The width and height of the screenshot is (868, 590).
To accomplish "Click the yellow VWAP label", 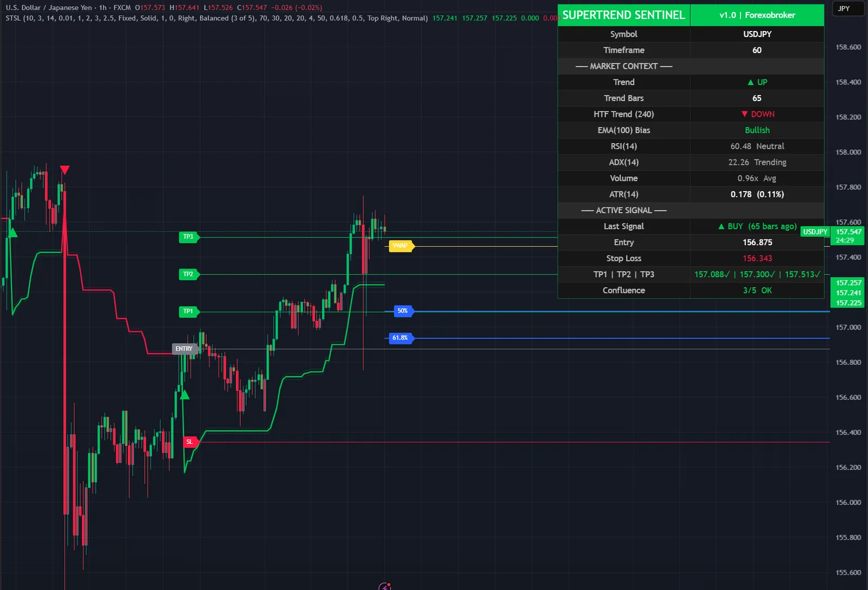I will coord(401,246).
